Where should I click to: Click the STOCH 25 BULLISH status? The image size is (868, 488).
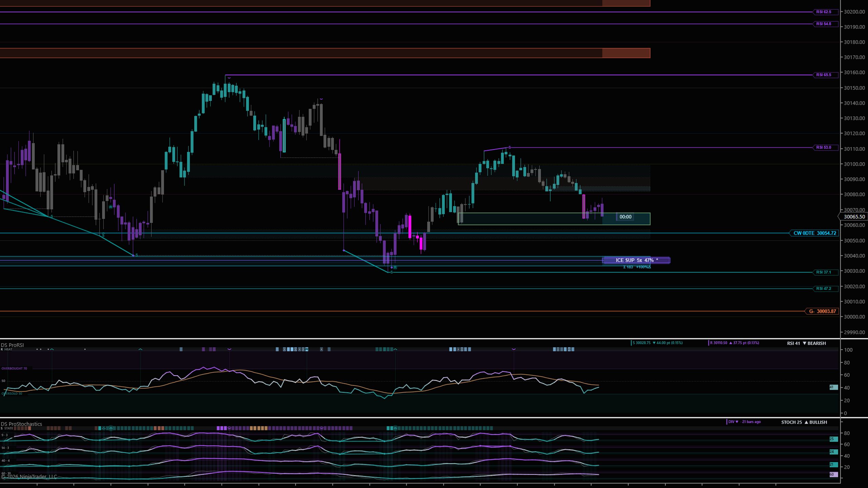pyautogui.click(x=804, y=422)
